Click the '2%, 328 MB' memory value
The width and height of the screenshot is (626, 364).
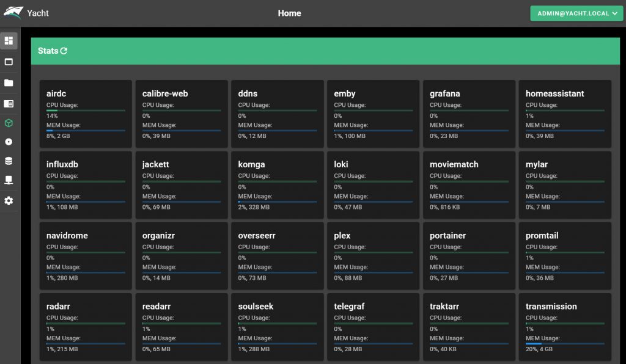(254, 207)
